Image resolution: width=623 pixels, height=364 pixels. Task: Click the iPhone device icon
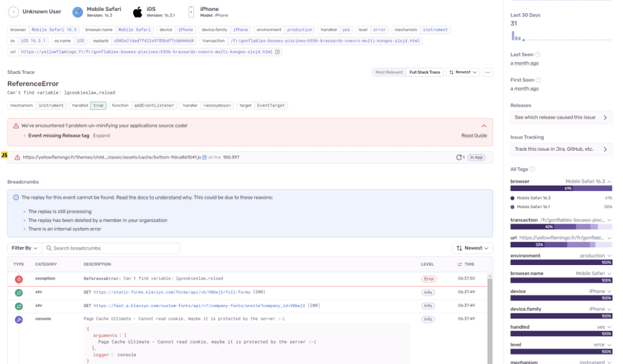click(191, 12)
